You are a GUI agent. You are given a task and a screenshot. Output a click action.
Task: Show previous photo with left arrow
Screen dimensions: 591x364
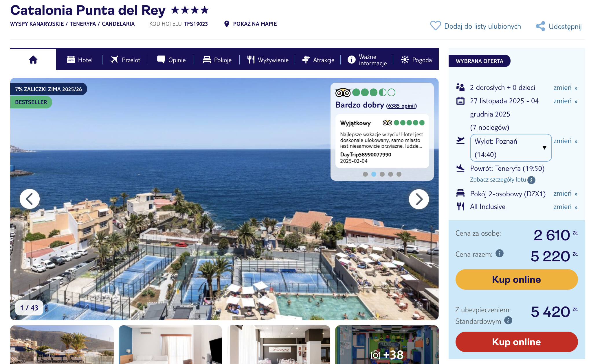[x=30, y=199]
